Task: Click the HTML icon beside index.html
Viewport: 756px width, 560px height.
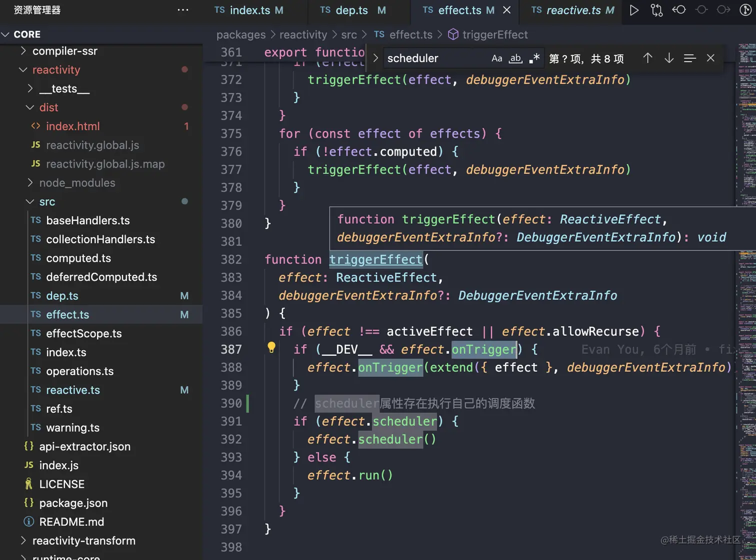Action: click(x=35, y=126)
